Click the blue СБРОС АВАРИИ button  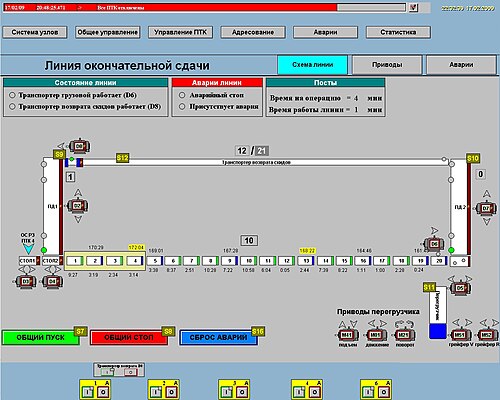tap(218, 338)
